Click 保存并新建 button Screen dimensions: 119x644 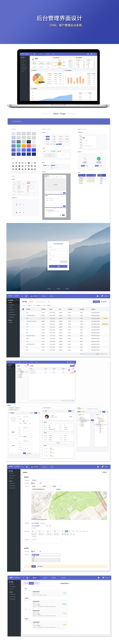coord(40,566)
